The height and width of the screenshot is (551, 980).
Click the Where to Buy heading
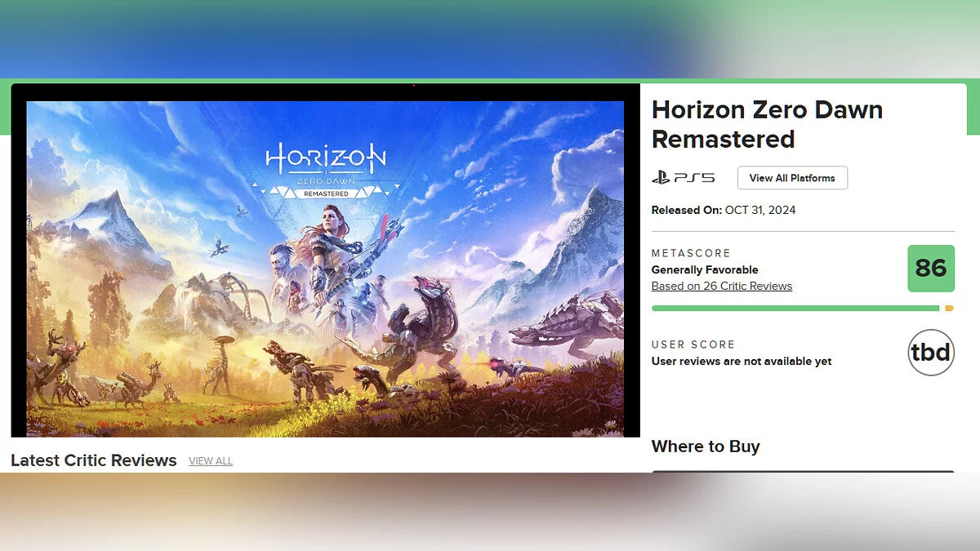click(x=706, y=447)
